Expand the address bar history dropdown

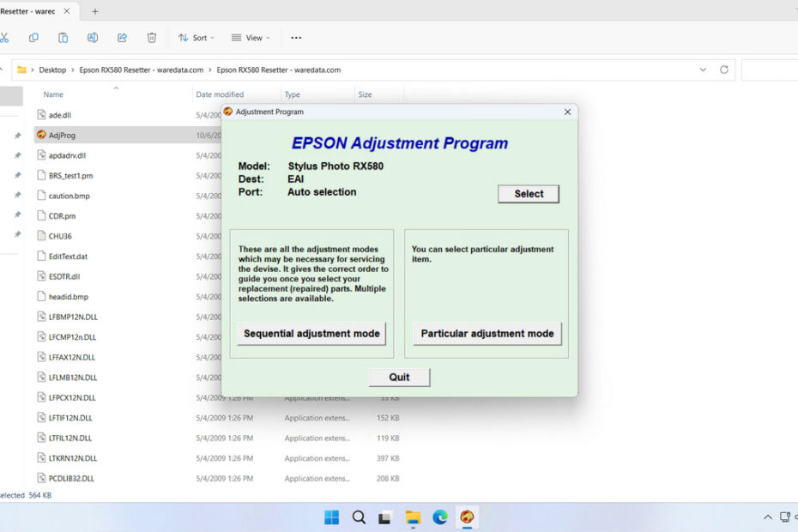click(703, 70)
